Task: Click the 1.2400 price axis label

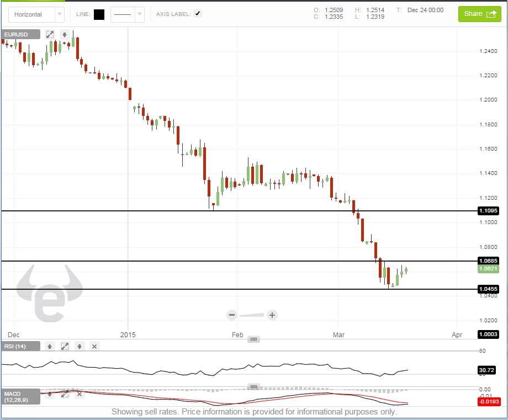Action: (x=488, y=51)
